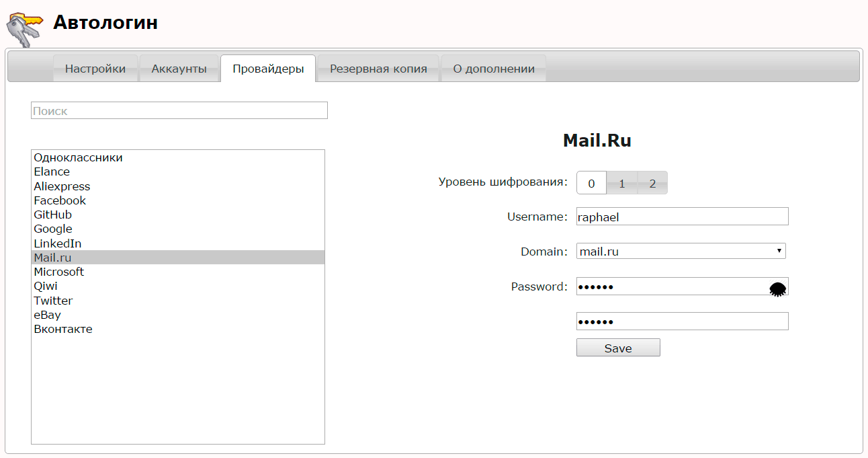Viewport: 868px width, 458px height.
Task: Focus the Поиск search field
Action: (x=179, y=111)
